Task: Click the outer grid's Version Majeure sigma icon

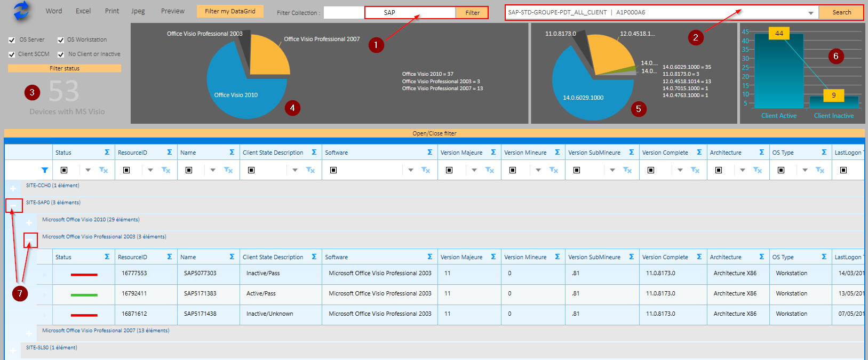Action: 493,153
